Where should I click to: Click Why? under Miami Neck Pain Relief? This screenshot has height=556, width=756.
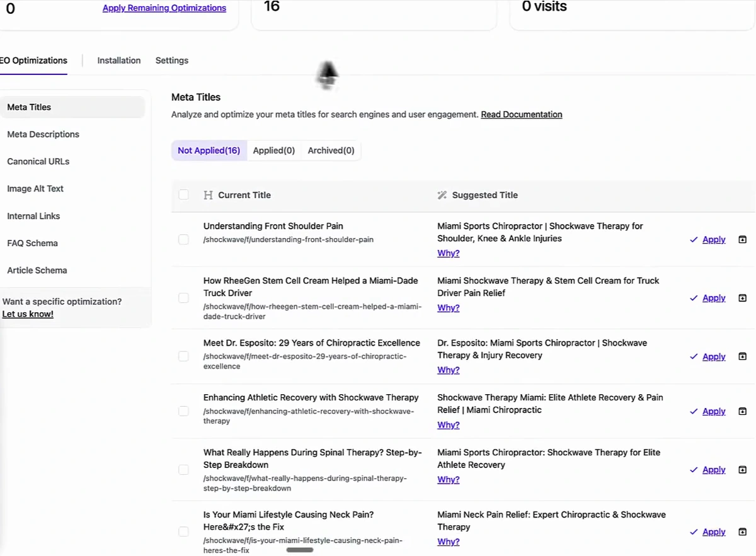point(449,542)
